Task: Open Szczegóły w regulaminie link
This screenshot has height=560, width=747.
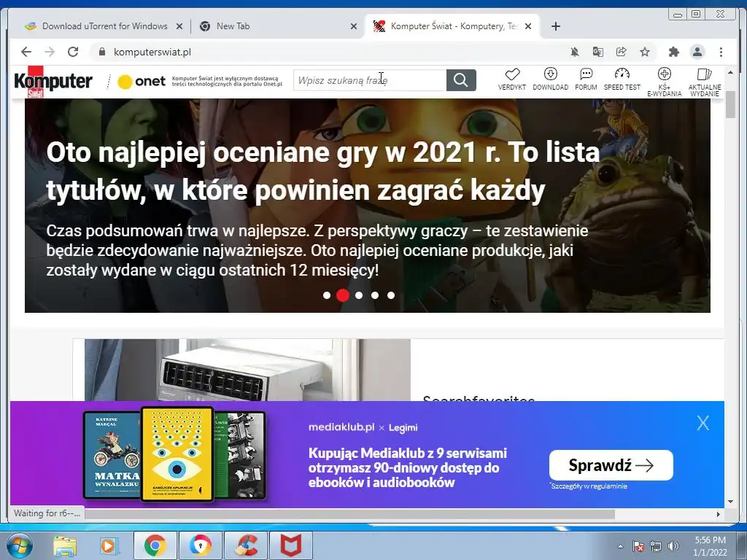Action: point(589,486)
